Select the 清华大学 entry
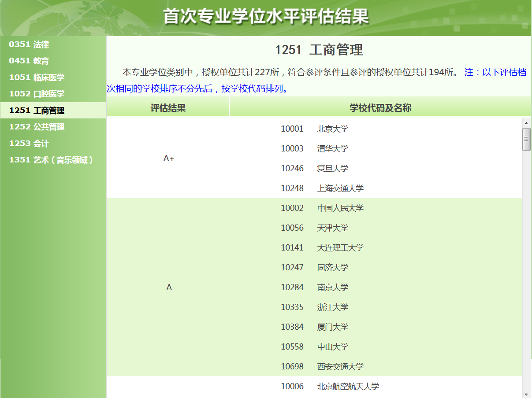 tap(332, 149)
